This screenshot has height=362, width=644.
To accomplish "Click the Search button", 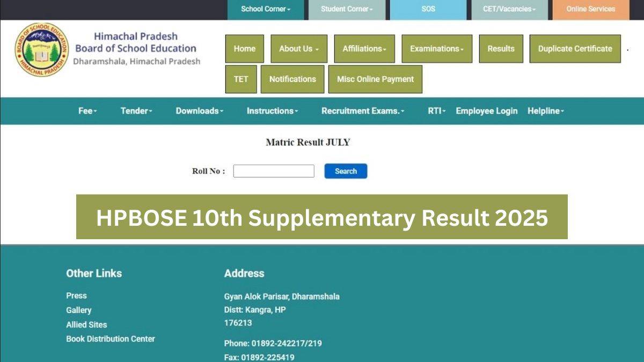I will pyautogui.click(x=346, y=171).
